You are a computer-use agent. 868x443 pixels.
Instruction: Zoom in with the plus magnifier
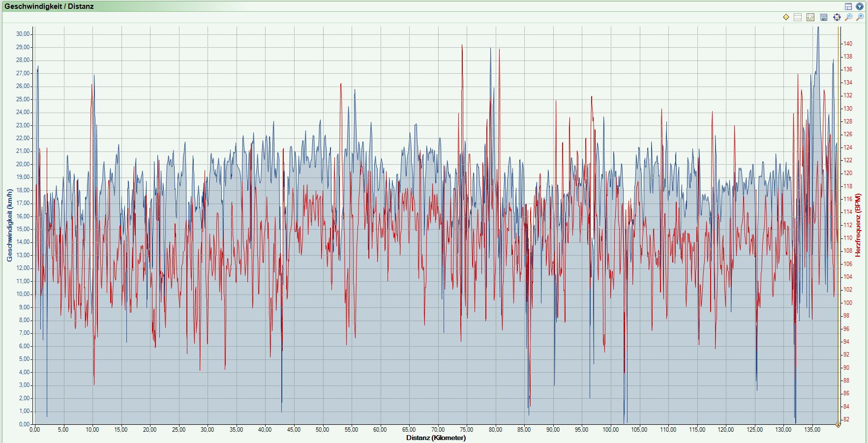pyautogui.click(x=860, y=17)
